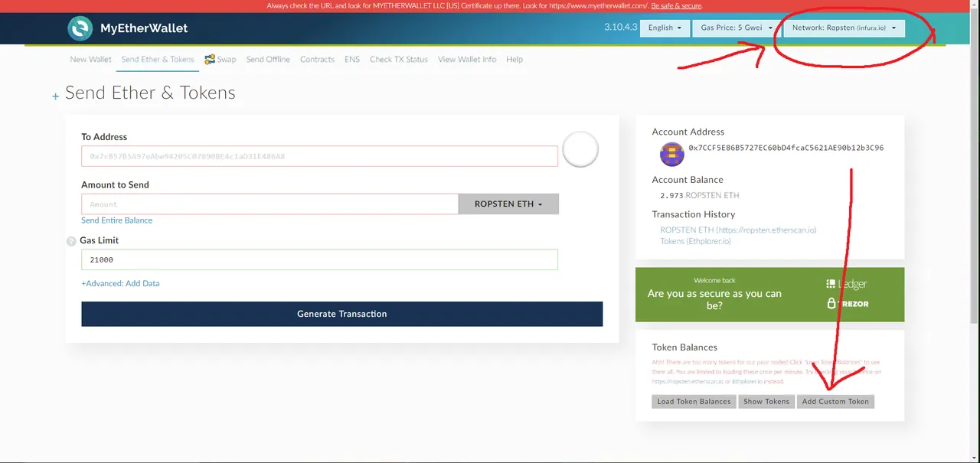Click the Add Custom Token button
980x463 pixels.
coord(835,401)
